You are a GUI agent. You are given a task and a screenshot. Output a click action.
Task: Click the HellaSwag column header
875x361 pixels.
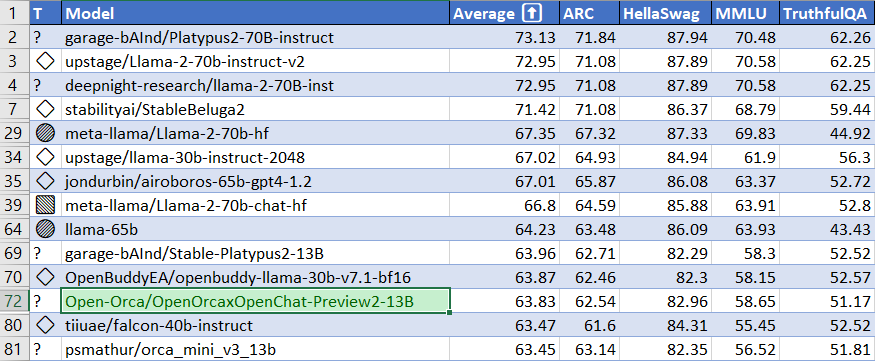[x=665, y=14]
